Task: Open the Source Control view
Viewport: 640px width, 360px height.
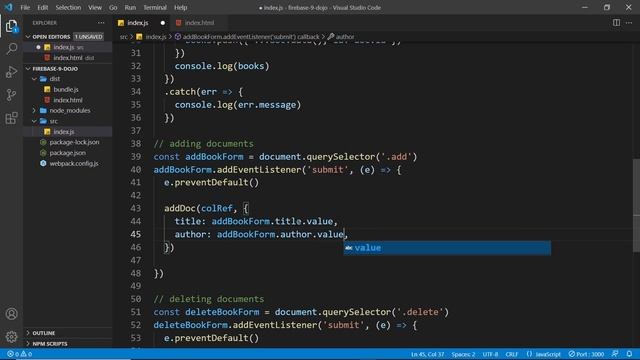Action: tap(11, 95)
